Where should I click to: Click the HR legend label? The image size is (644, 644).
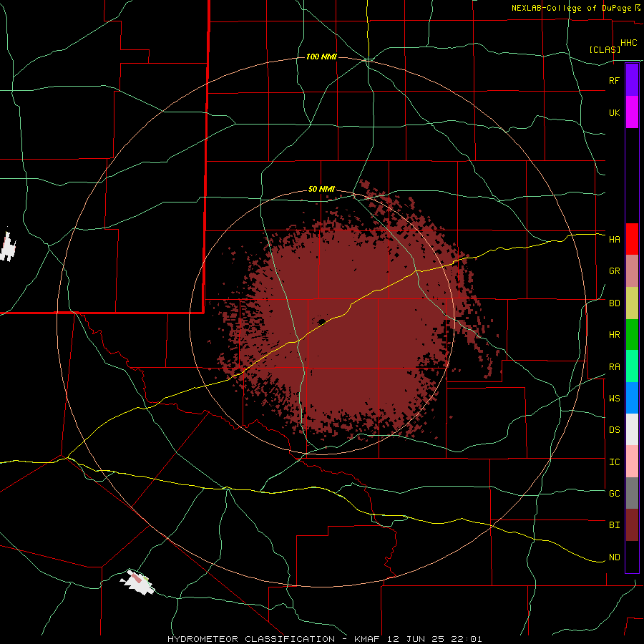coord(614,335)
